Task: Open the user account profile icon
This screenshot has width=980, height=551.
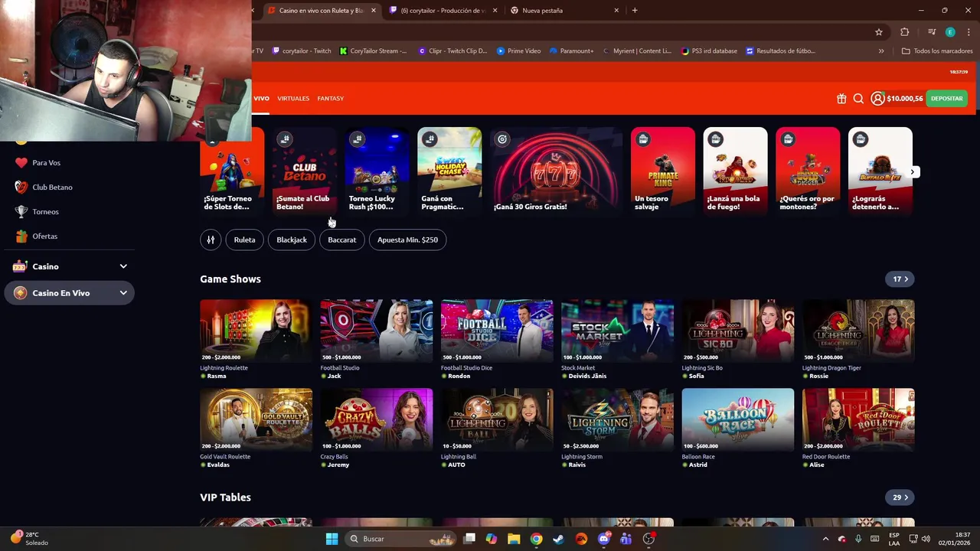Action: (877, 99)
